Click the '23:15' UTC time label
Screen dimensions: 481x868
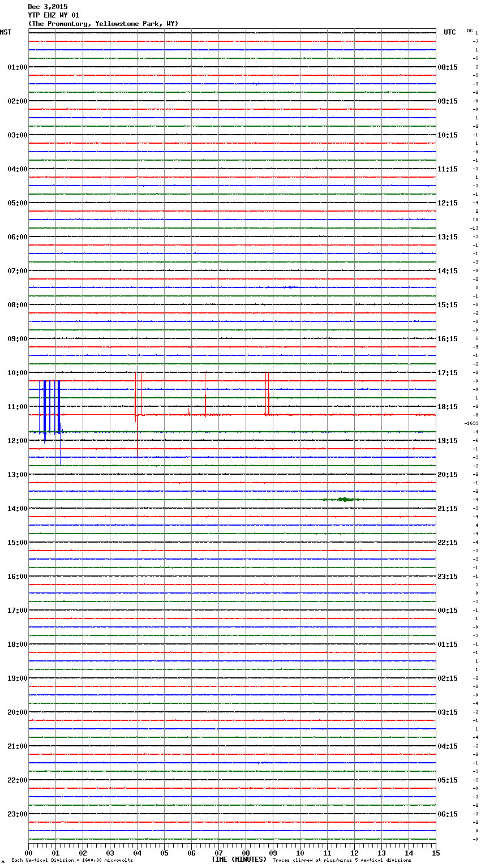click(x=448, y=577)
